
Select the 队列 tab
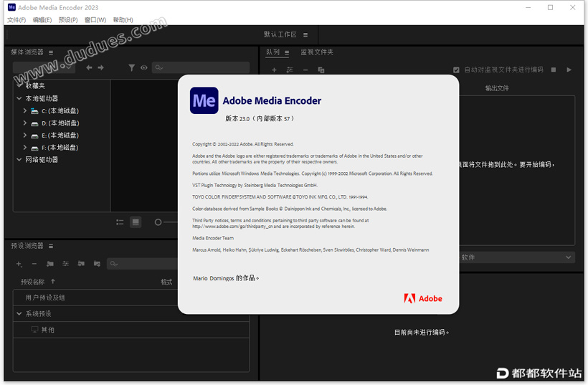(x=273, y=52)
